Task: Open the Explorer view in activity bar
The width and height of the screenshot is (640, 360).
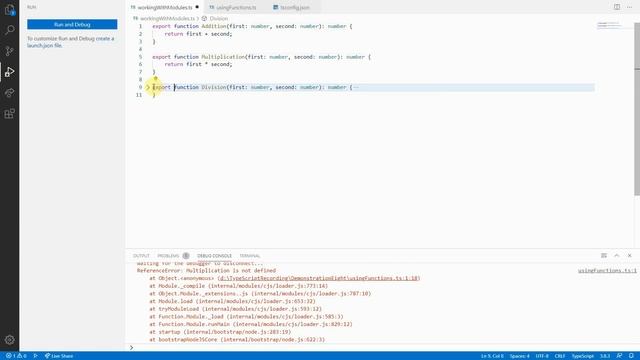Action: [x=9, y=9]
